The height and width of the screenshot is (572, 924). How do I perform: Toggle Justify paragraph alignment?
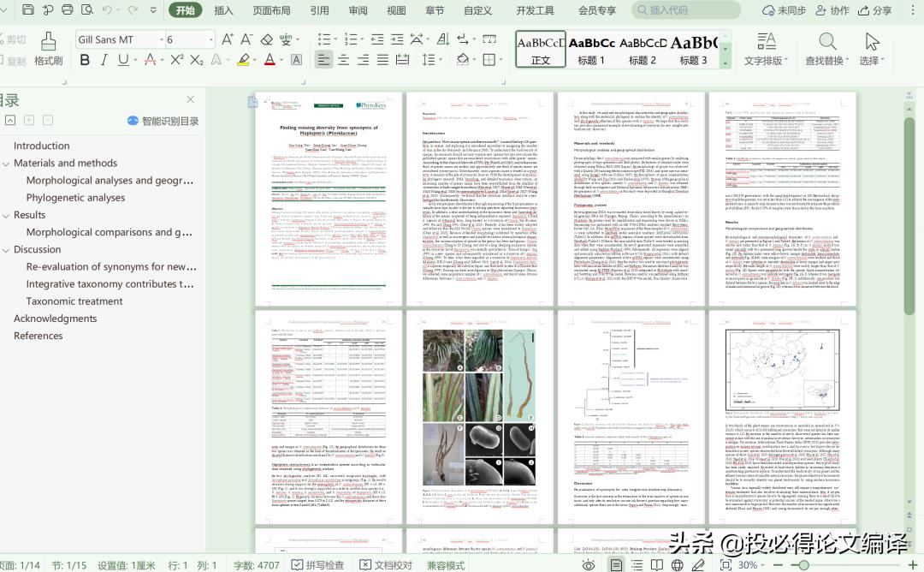(x=383, y=60)
